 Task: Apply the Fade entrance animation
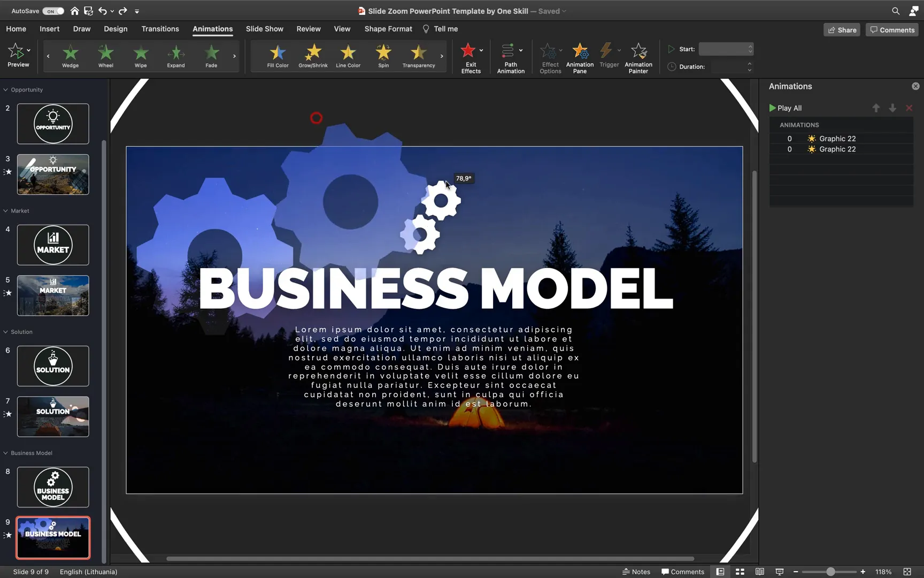pyautogui.click(x=211, y=56)
